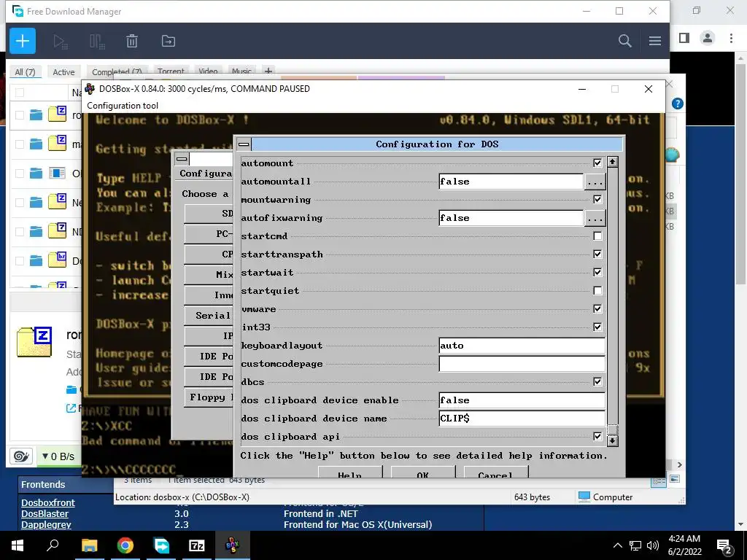Select the All (7) tab
The width and height of the screenshot is (747, 560).
(x=25, y=72)
